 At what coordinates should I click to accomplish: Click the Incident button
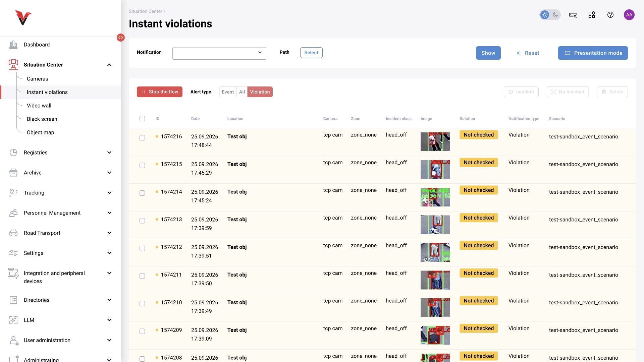coord(521,92)
